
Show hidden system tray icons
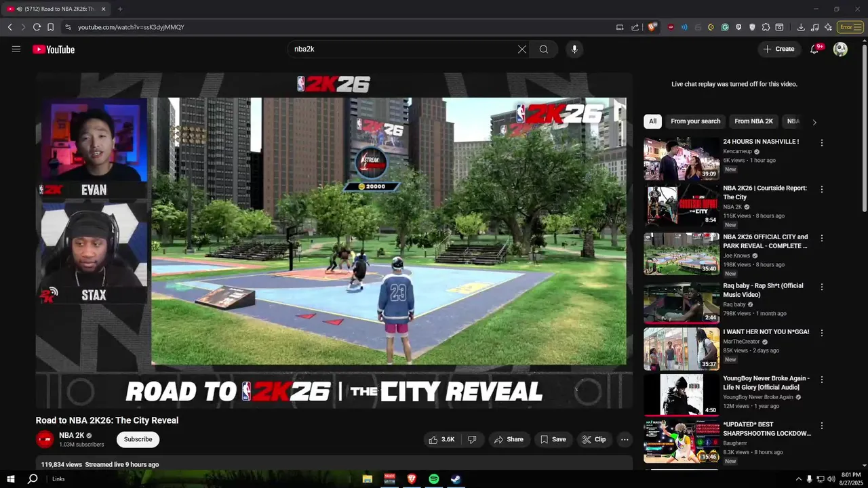[x=798, y=479]
